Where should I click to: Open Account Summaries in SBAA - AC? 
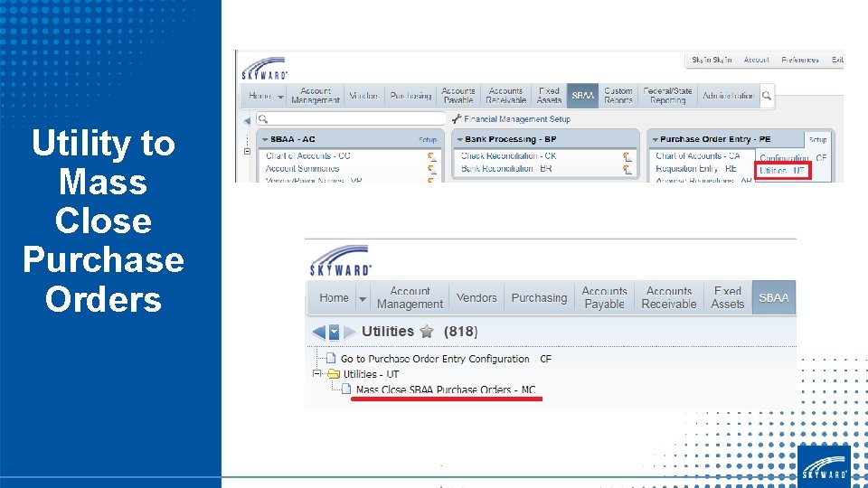[302, 169]
